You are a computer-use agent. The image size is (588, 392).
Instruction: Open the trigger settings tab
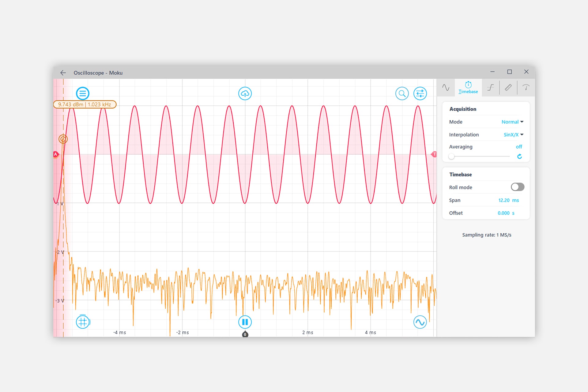coord(491,88)
